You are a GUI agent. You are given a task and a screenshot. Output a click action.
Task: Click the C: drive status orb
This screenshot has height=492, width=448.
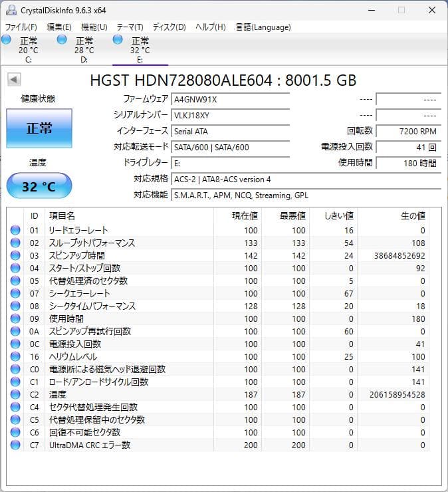(6, 39)
